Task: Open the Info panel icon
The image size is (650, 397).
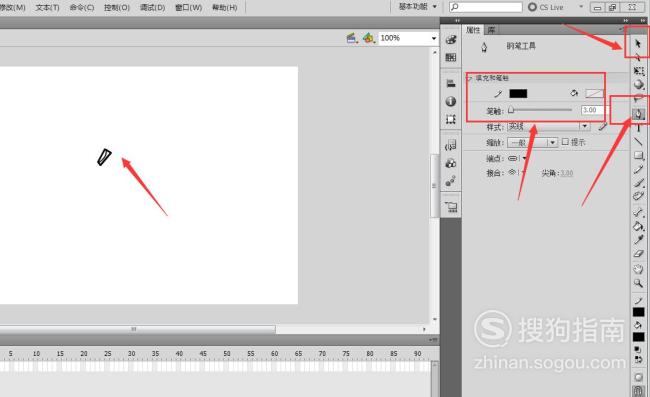Action: point(451,101)
